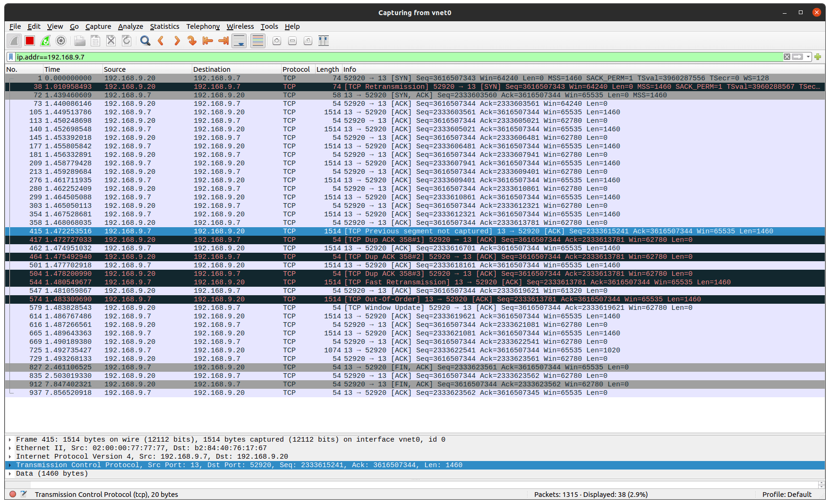
Task: Expand the Transmission Control Protocol details
Action: [9, 465]
